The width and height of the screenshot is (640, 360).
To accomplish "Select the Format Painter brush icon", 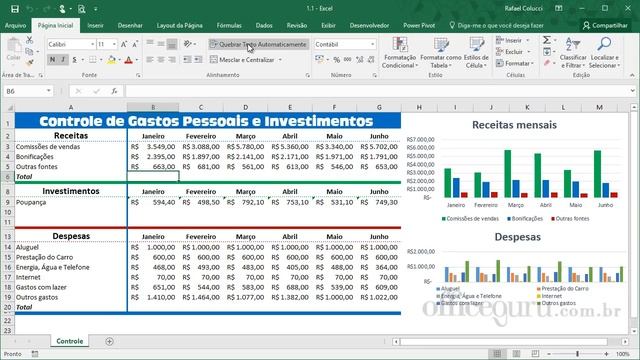I will (29, 62).
